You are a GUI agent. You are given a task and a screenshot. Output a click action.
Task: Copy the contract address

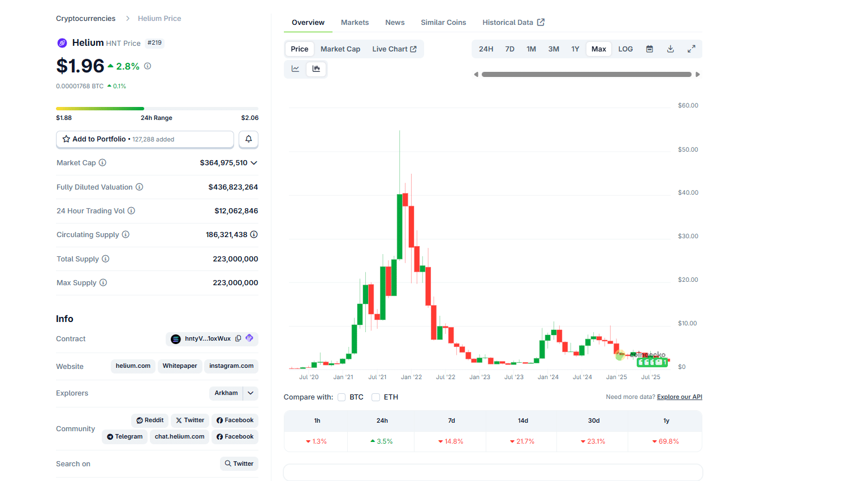[238, 338]
